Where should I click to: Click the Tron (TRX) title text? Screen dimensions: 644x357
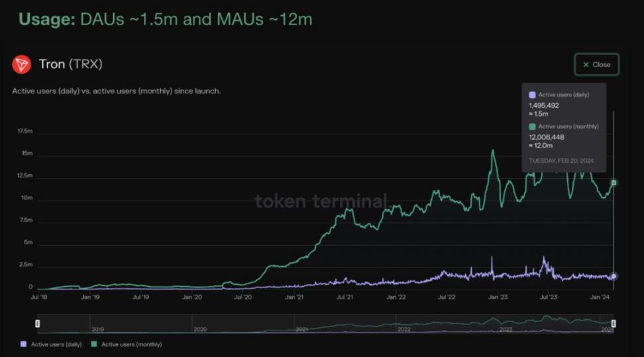(71, 64)
